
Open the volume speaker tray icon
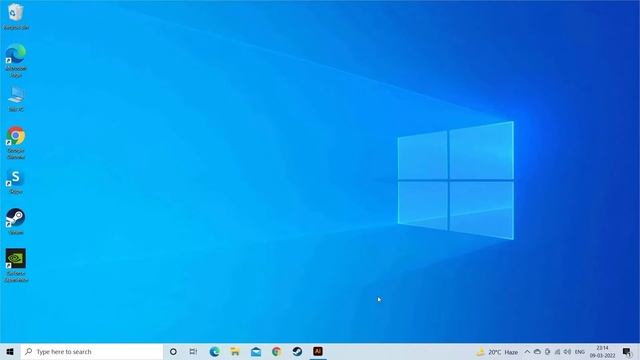click(x=567, y=352)
